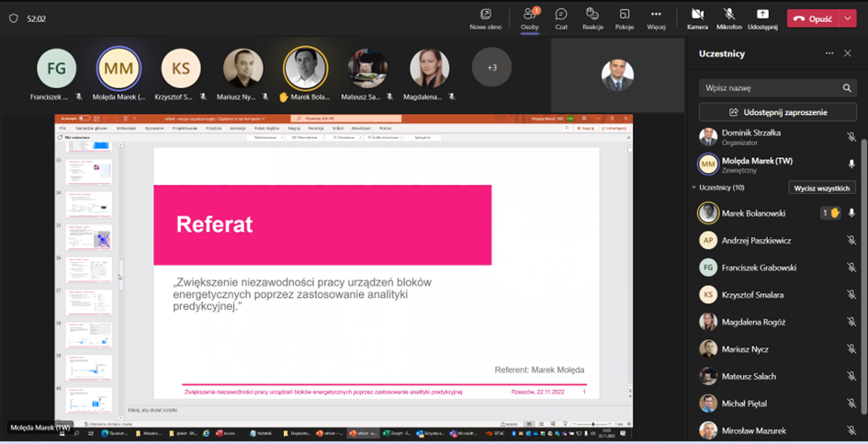868x444 pixels.
Task: Open the Więcej options menu
Action: (656, 16)
